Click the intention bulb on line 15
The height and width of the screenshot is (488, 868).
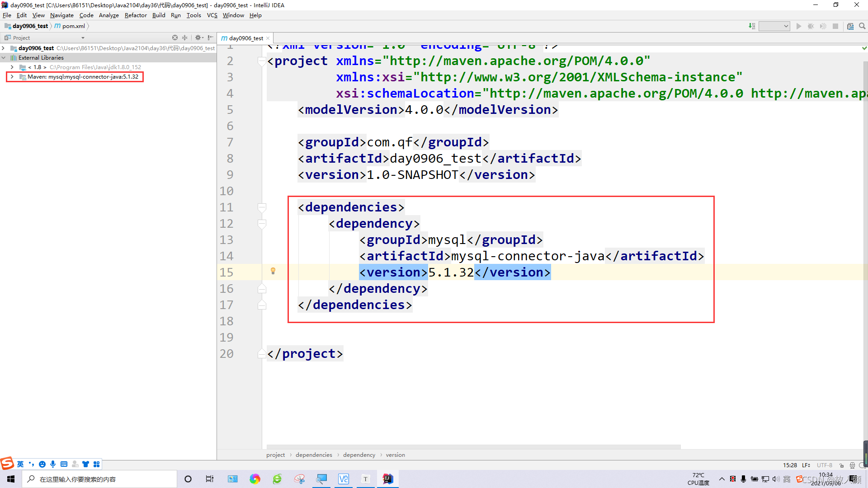(x=273, y=272)
